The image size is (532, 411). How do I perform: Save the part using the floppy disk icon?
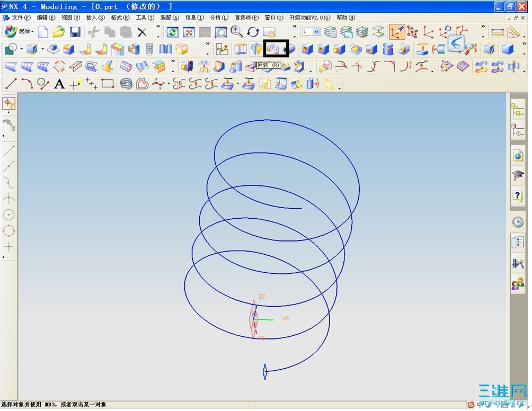pos(75,32)
